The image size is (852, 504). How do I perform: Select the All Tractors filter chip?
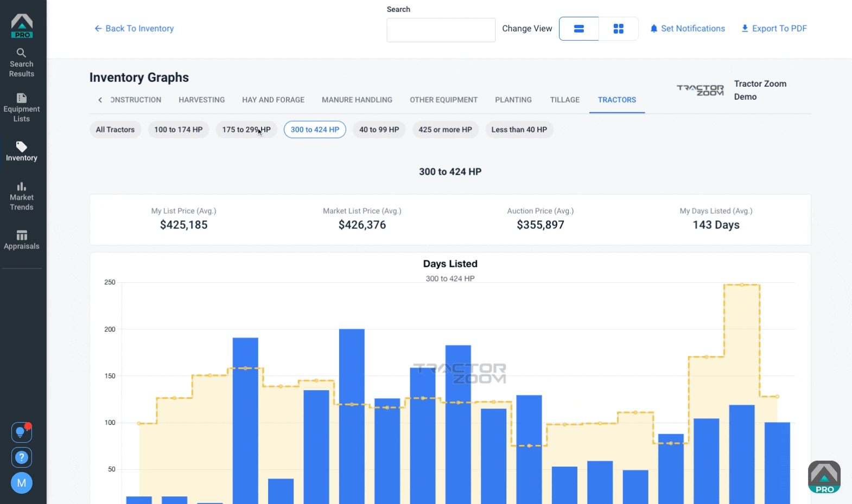[115, 130]
